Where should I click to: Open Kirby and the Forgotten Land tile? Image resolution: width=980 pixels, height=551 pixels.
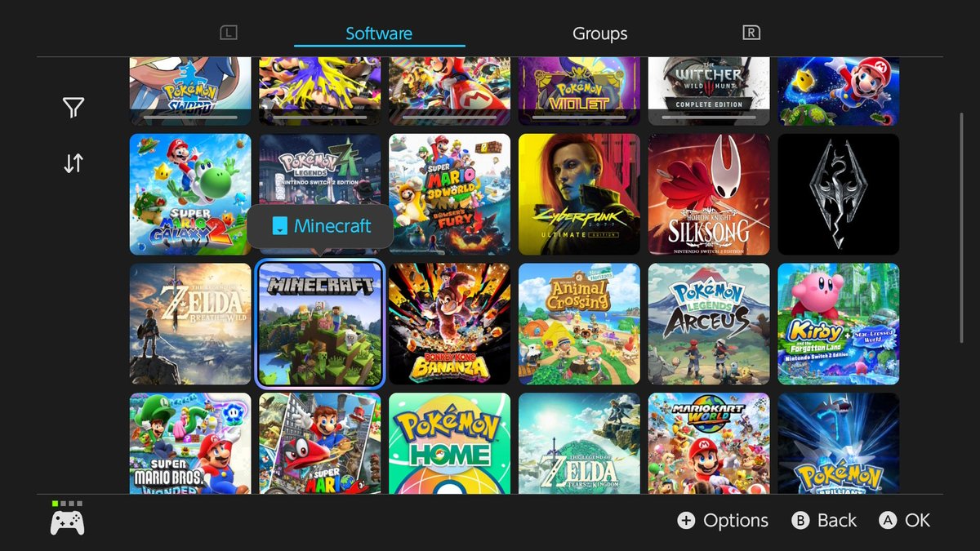839,324
